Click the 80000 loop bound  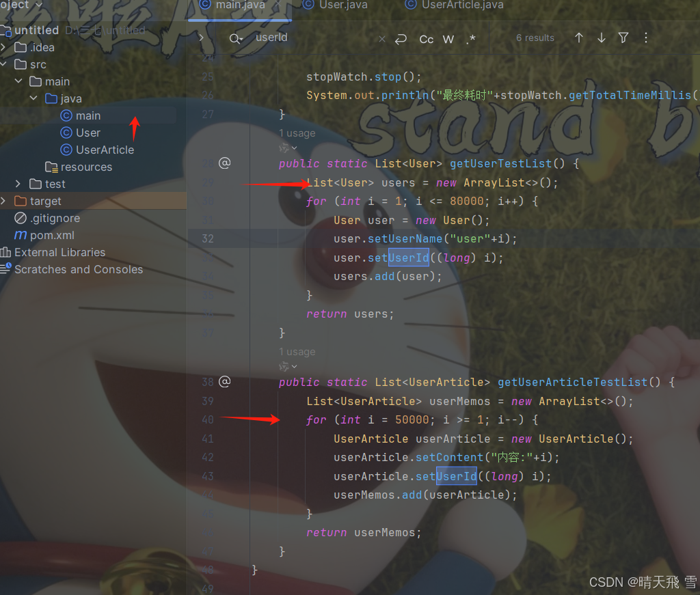click(466, 201)
